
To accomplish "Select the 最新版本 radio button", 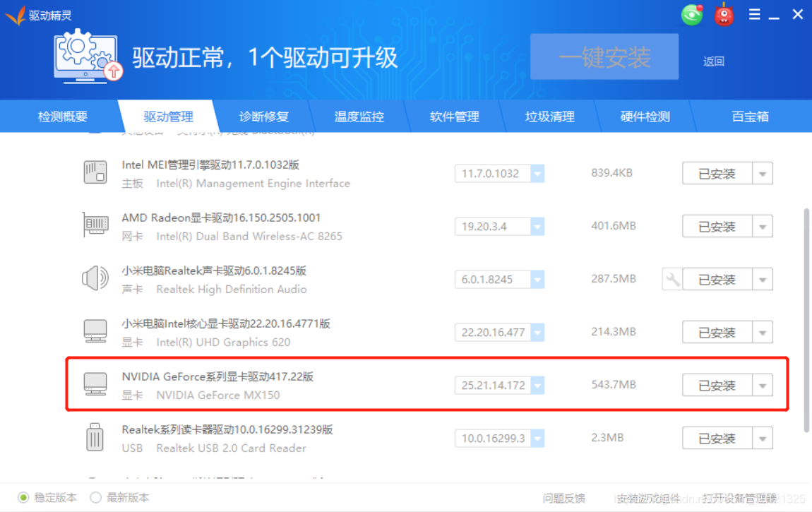I will click(x=95, y=497).
